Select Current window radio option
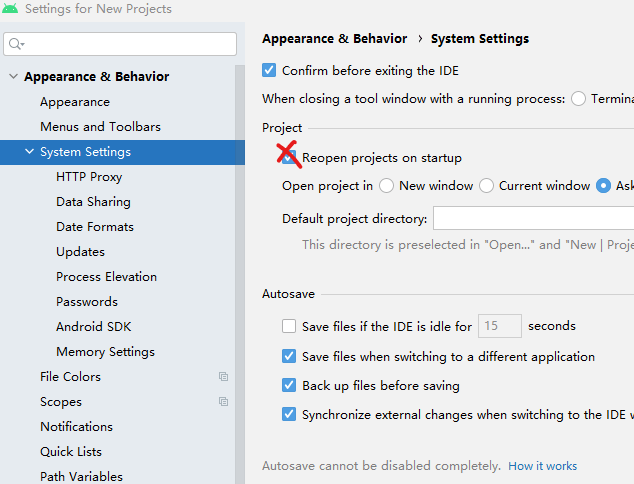 click(486, 186)
